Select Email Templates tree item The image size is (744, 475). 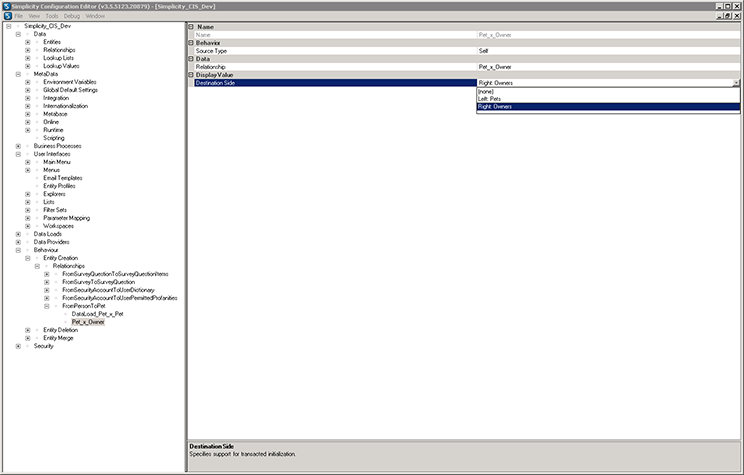63,178
